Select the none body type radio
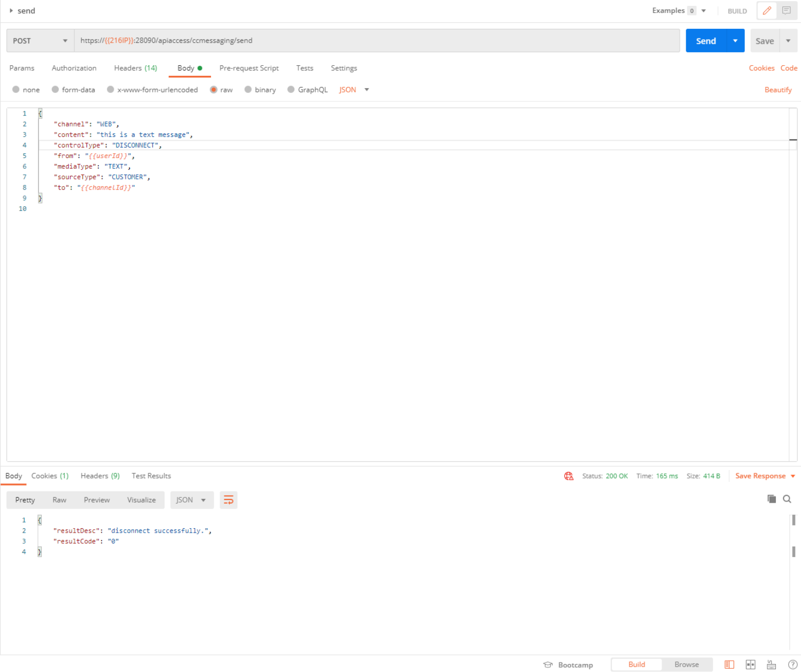The width and height of the screenshot is (801, 672). pos(16,90)
